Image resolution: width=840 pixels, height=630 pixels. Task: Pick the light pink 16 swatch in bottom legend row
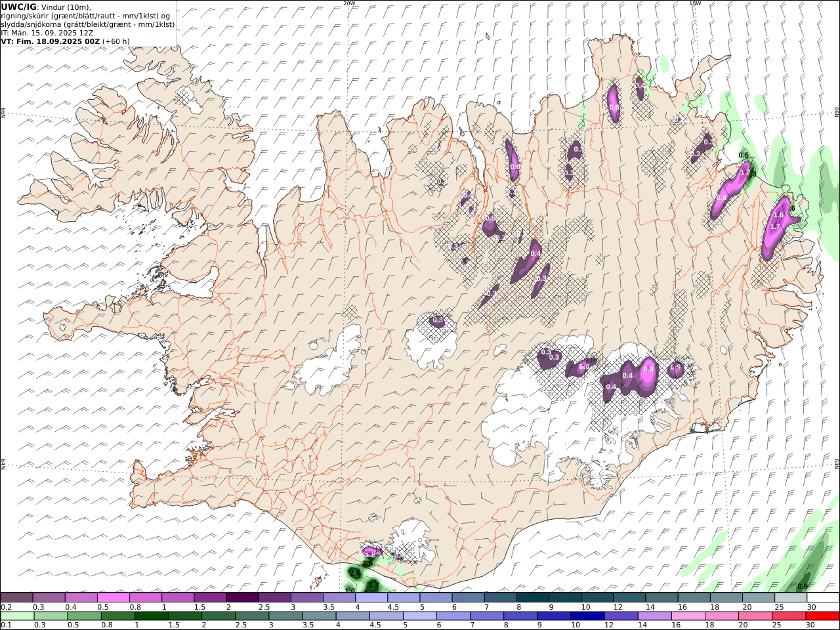click(688, 616)
